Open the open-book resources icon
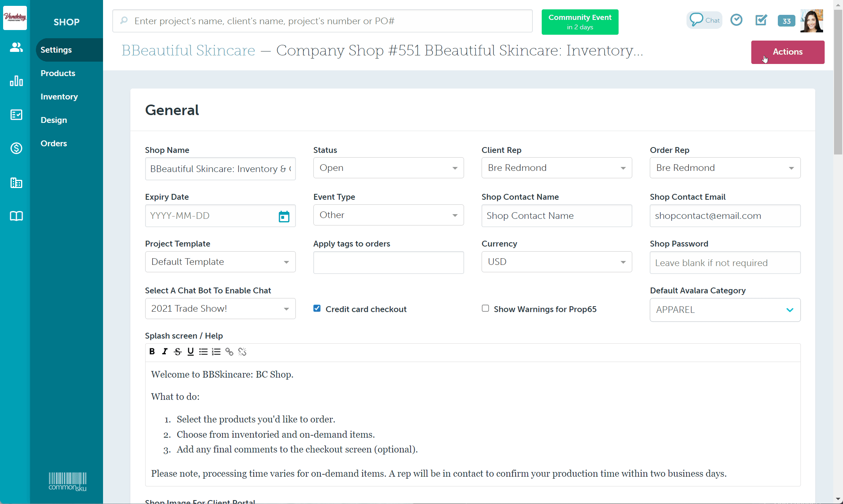The width and height of the screenshot is (843, 504). (16, 216)
